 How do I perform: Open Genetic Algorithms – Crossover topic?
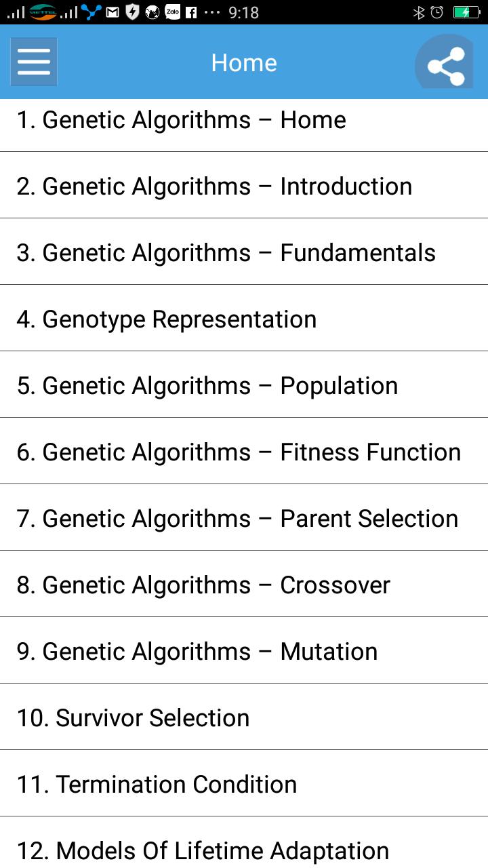[x=244, y=585]
